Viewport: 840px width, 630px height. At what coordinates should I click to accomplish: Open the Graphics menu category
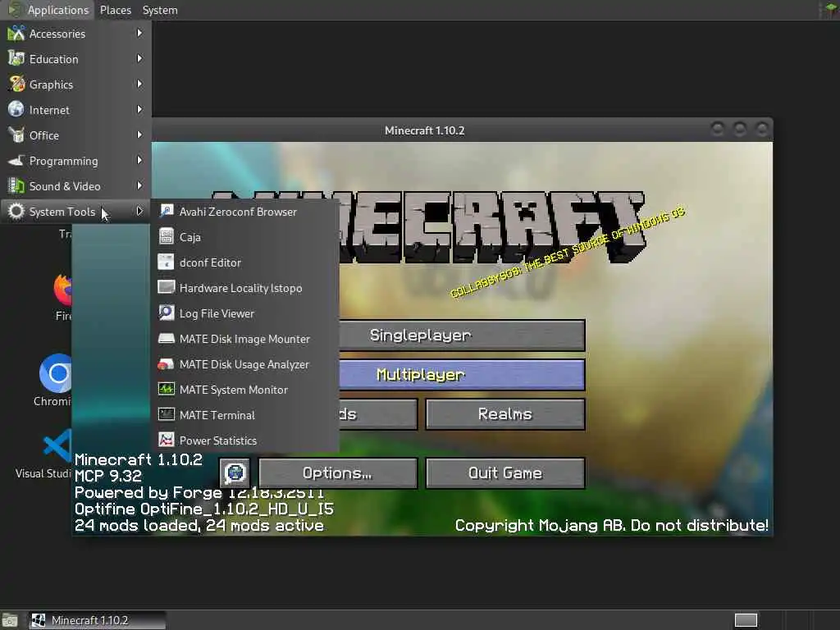pyautogui.click(x=75, y=84)
